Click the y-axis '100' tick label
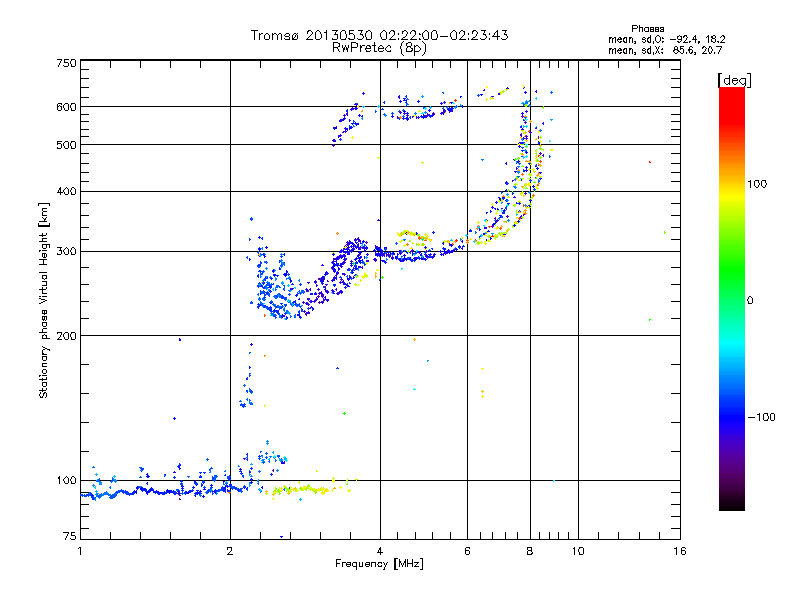800x600 pixels. (x=66, y=481)
